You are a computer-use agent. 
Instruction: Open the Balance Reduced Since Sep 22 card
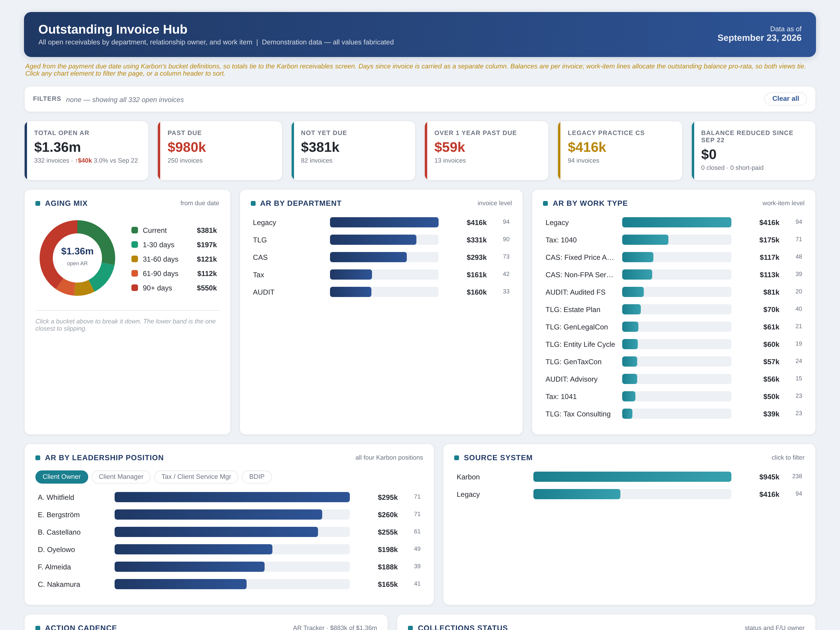[x=753, y=150]
